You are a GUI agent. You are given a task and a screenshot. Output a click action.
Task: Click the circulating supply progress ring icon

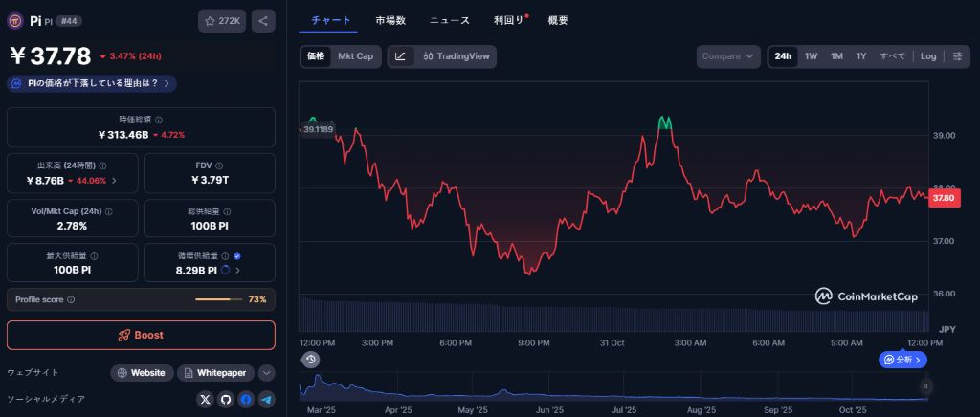[x=226, y=271]
